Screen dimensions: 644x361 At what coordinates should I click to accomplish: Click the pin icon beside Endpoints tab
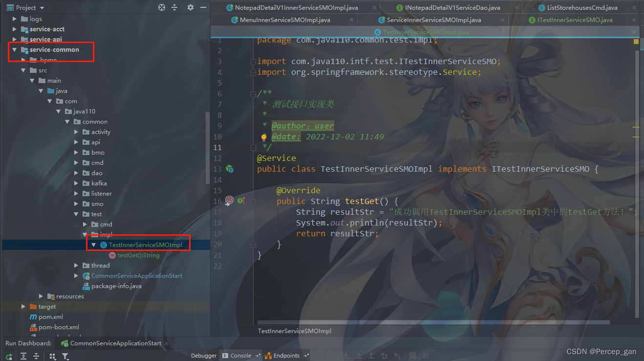[306, 356]
